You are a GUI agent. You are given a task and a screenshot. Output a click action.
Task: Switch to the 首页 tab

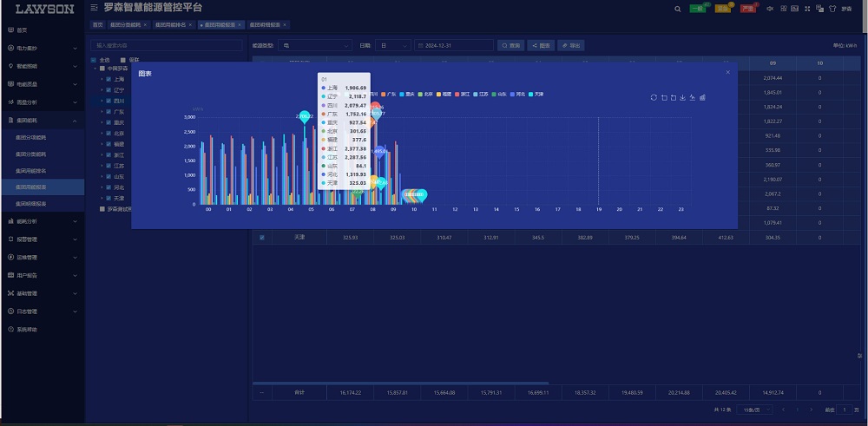(98, 25)
